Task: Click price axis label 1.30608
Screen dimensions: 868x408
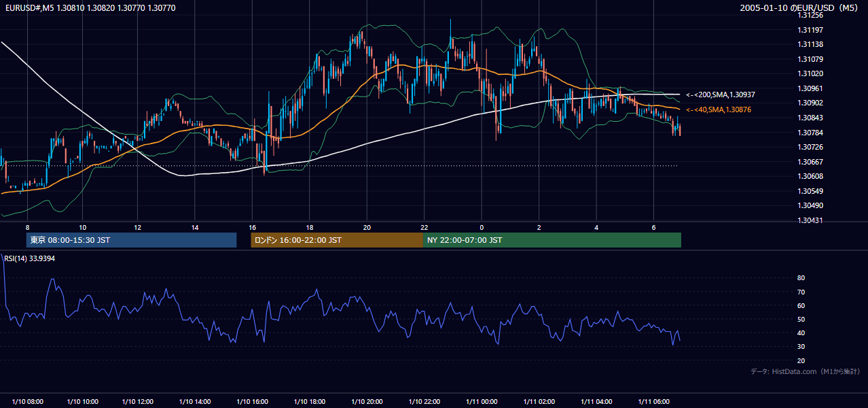Action: 810,176
